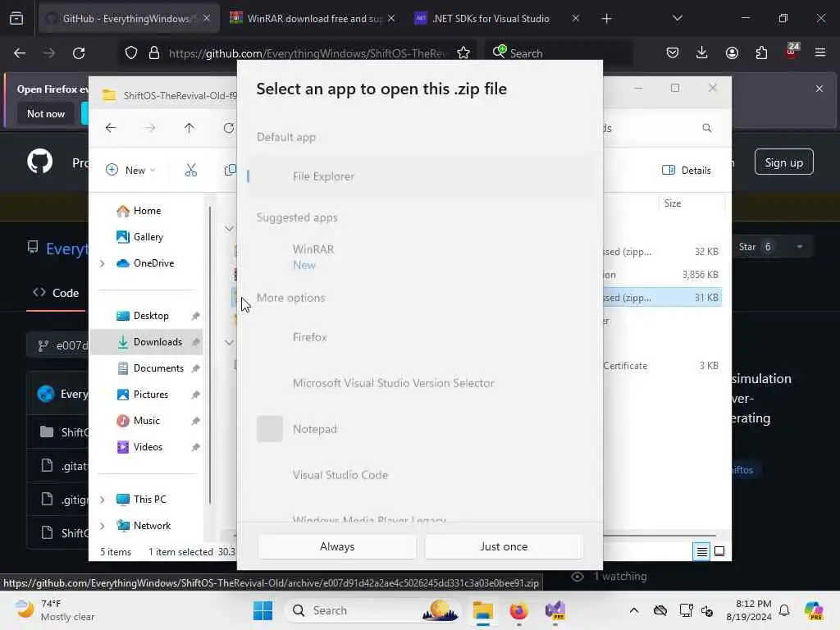This screenshot has height=630, width=840.
Task: Switch to the WinRAR download tab
Action: (x=313, y=19)
